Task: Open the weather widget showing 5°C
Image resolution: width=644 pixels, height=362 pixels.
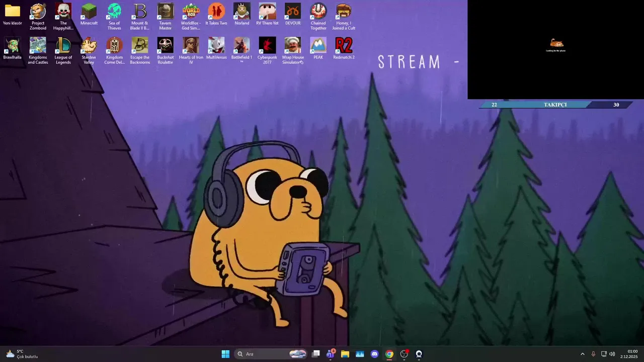Action: point(22,354)
